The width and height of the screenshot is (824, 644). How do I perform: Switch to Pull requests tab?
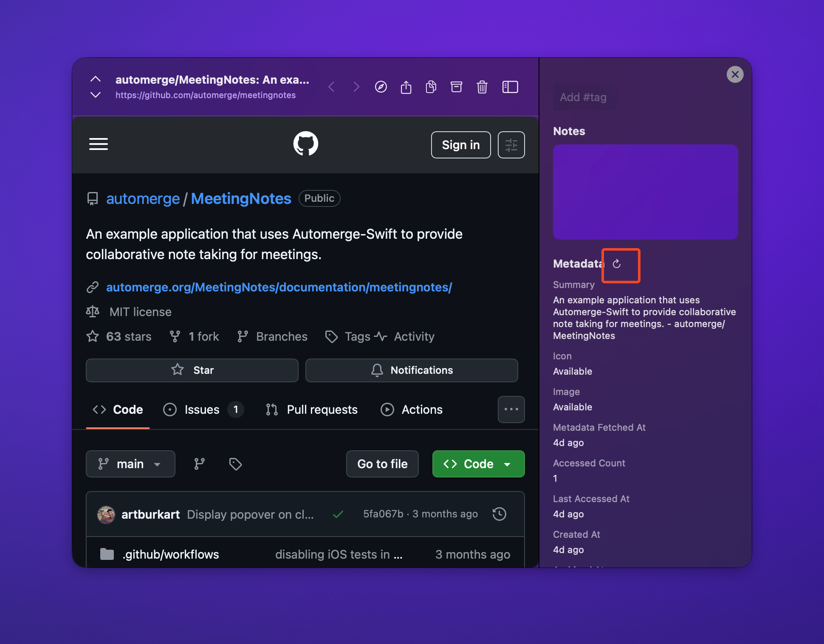click(311, 410)
